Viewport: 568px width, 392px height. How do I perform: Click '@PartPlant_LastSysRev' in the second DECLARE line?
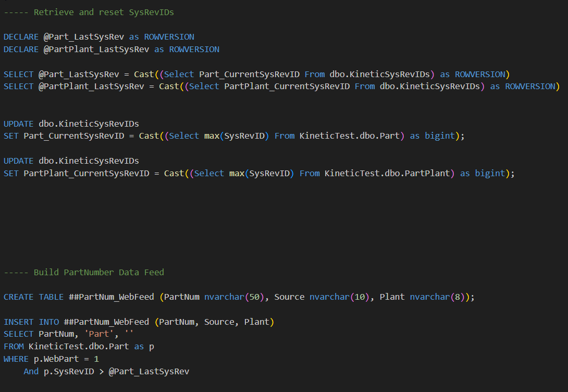click(x=96, y=50)
